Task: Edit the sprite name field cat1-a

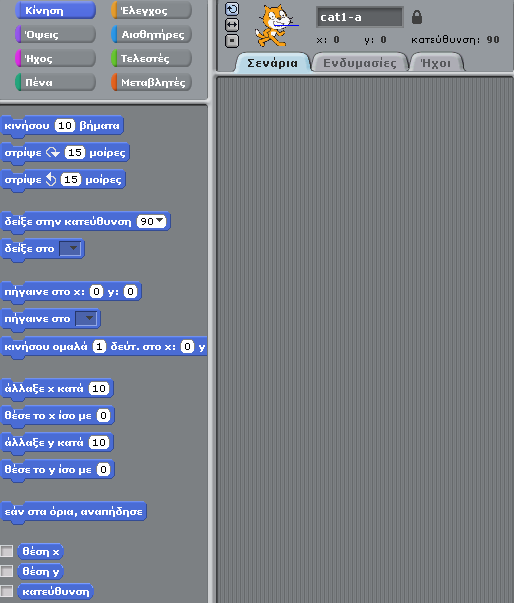Action: [359, 17]
